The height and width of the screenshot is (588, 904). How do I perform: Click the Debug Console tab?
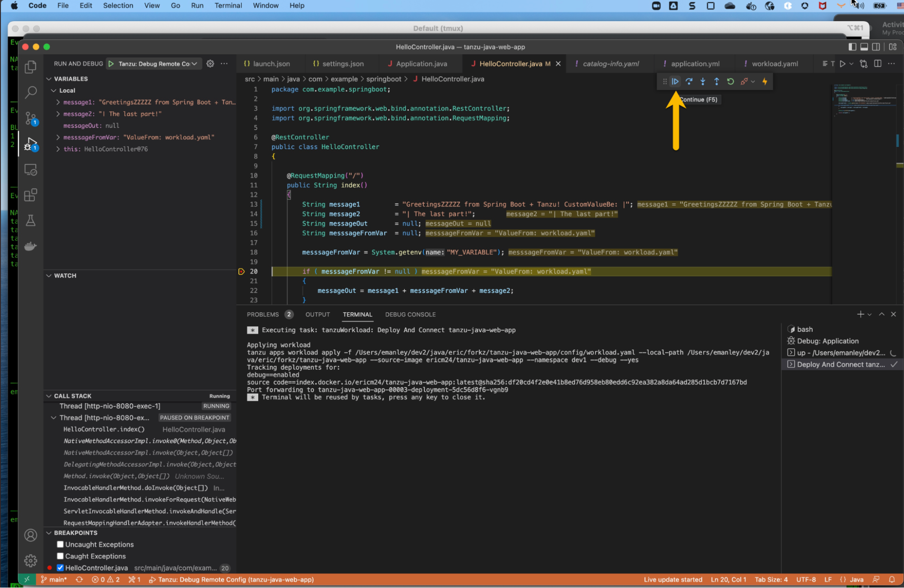pyautogui.click(x=410, y=314)
